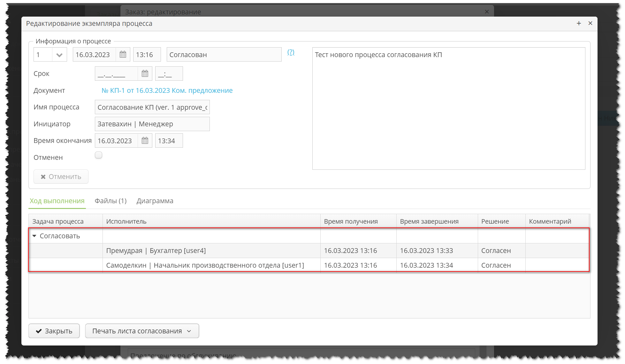Click the dropdown arrow icon beside version number 1

(59, 54)
